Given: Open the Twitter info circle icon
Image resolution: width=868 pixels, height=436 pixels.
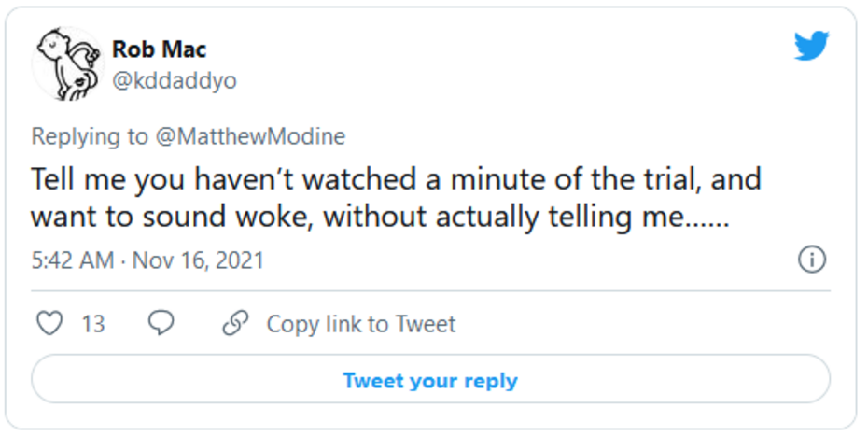Looking at the screenshot, I should tap(812, 260).
